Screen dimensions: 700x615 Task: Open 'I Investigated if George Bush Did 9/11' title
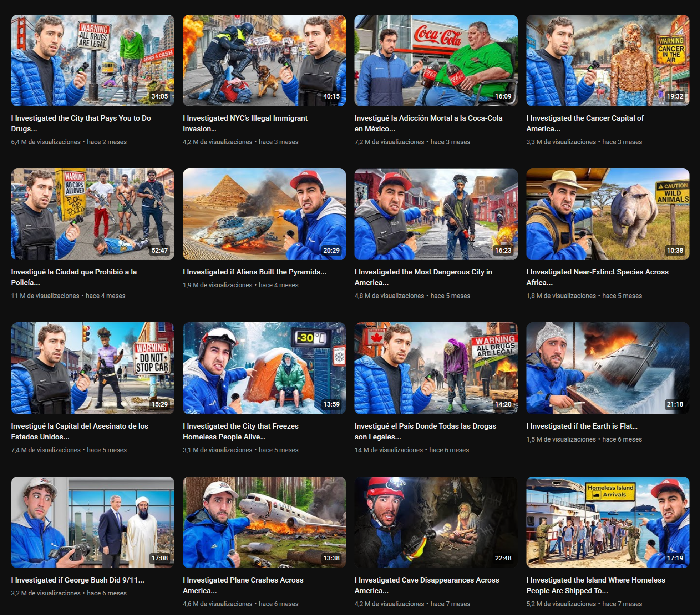pos(77,580)
